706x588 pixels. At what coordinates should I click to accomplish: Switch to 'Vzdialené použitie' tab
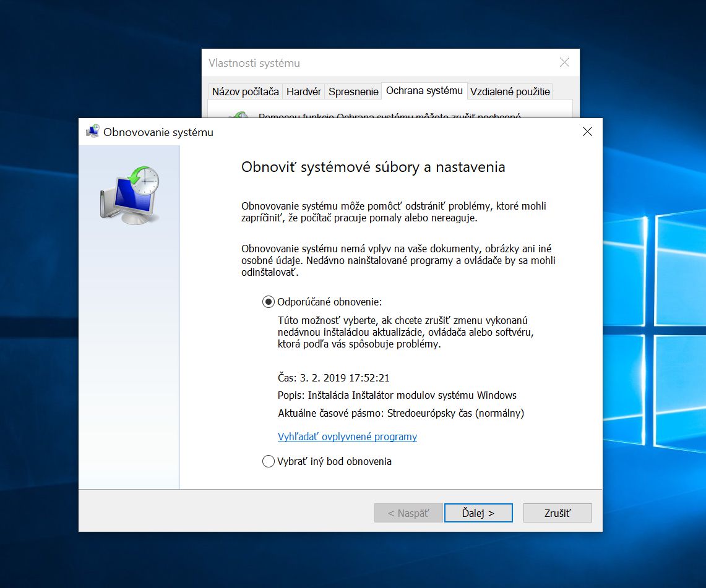point(510,92)
